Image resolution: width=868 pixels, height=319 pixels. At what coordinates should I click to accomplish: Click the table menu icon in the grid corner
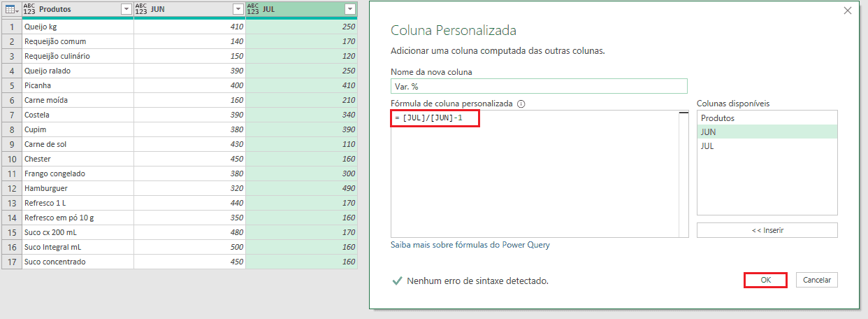[x=11, y=9]
